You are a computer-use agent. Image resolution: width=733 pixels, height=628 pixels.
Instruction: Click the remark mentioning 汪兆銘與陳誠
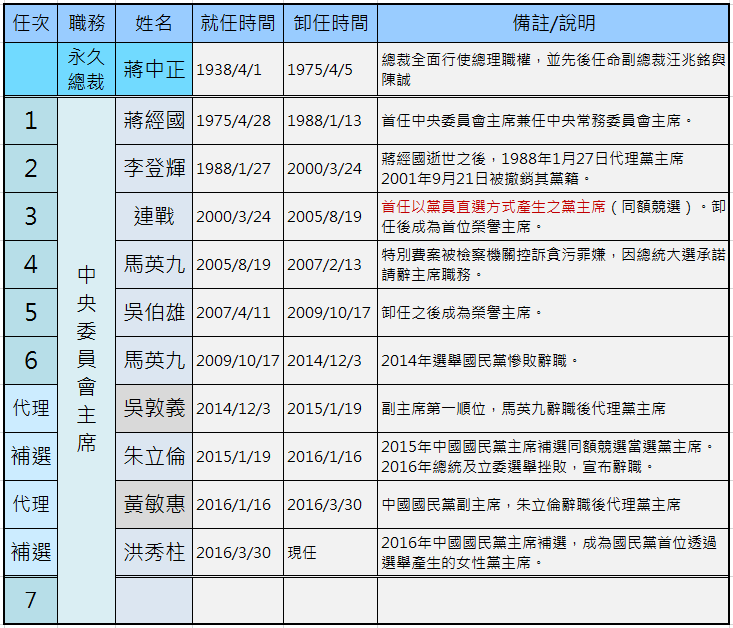(x=553, y=69)
